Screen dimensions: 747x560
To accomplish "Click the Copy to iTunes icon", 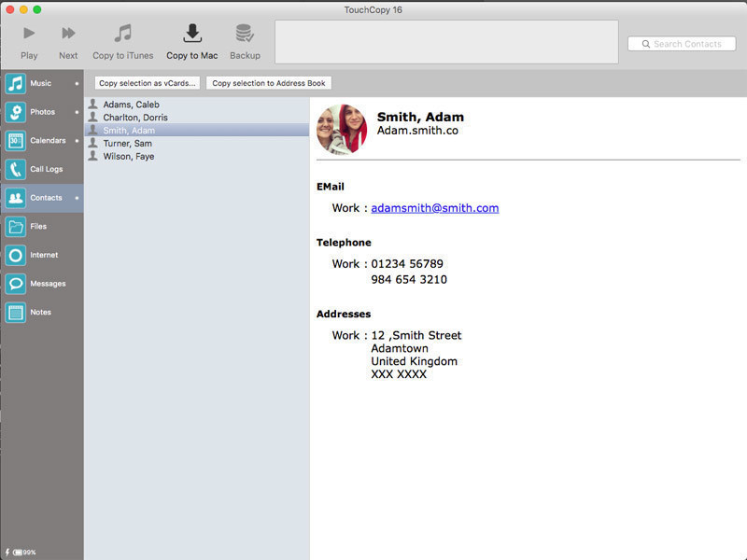I will (122, 35).
